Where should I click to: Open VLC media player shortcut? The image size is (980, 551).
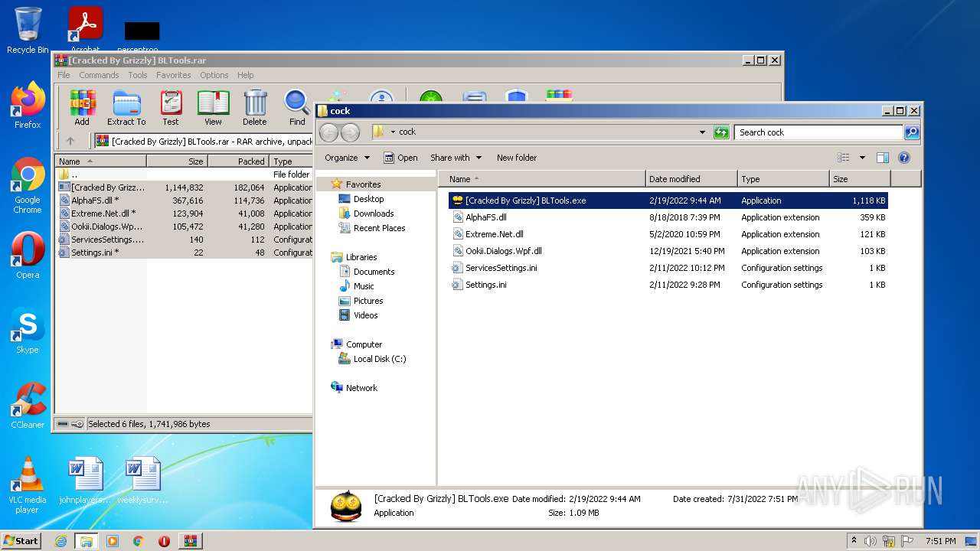pyautogui.click(x=28, y=485)
